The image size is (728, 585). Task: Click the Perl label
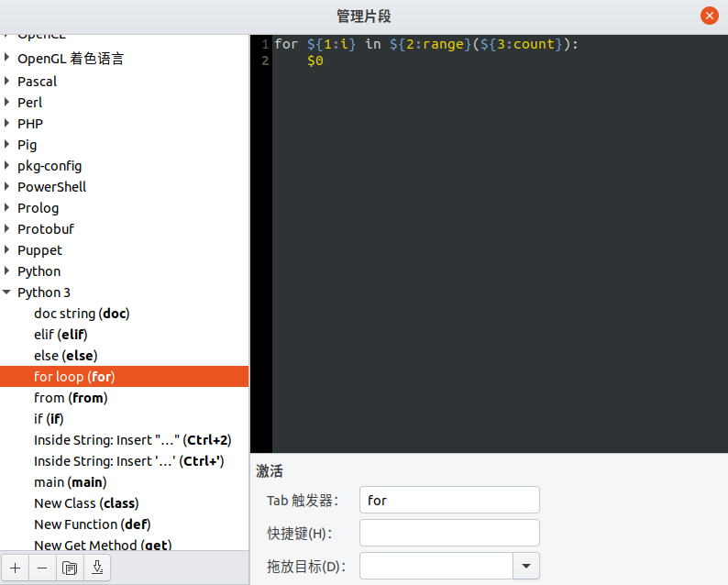pos(29,102)
